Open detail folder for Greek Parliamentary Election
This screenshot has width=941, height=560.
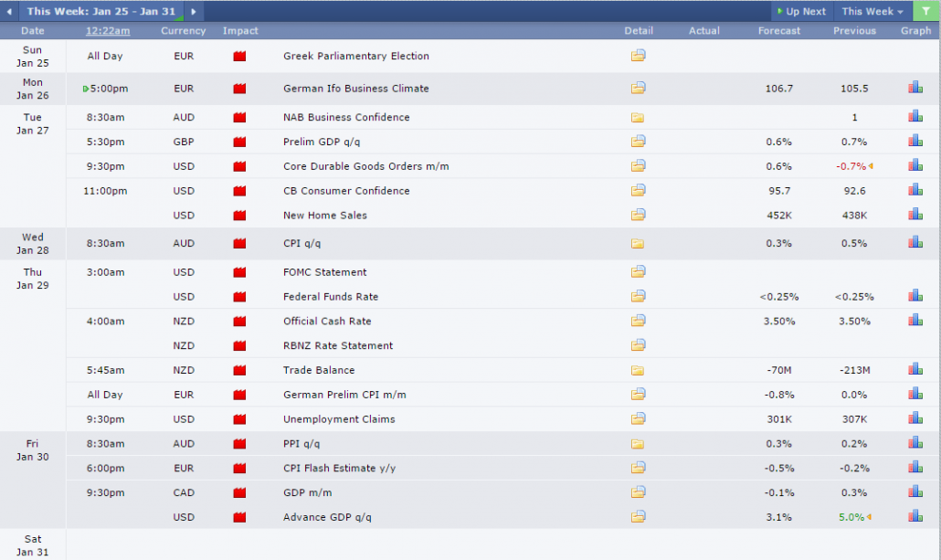tap(638, 56)
